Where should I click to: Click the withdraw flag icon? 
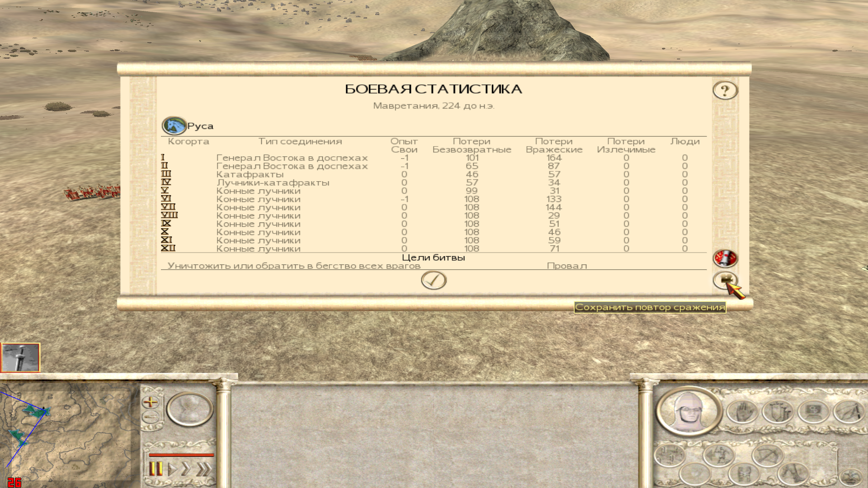pos(849,412)
